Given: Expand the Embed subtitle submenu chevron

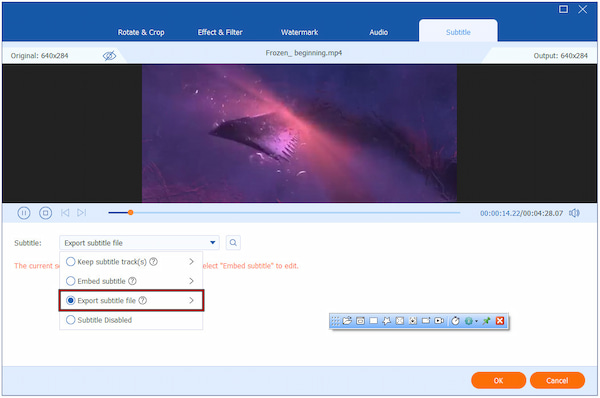Looking at the screenshot, I should pyautogui.click(x=191, y=281).
